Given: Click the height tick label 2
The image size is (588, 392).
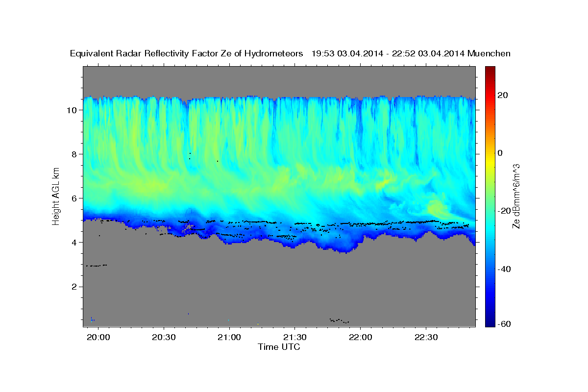Looking at the screenshot, I should pos(75,287).
